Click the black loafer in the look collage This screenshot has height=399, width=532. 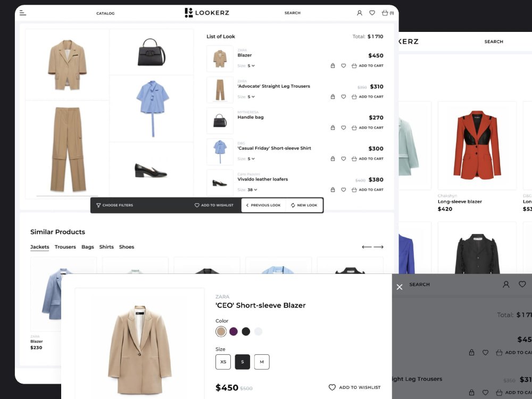[151, 170]
